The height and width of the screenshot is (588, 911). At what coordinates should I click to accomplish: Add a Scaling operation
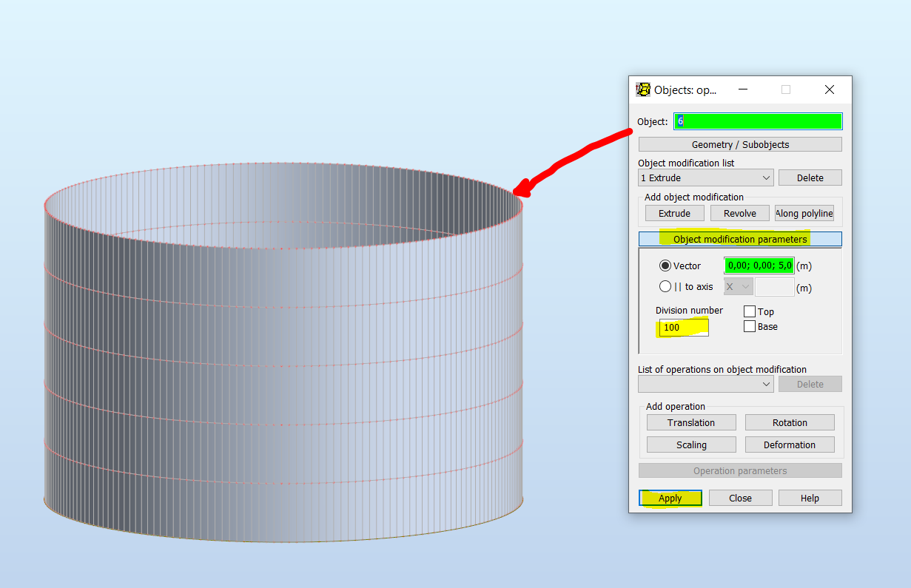(x=690, y=444)
